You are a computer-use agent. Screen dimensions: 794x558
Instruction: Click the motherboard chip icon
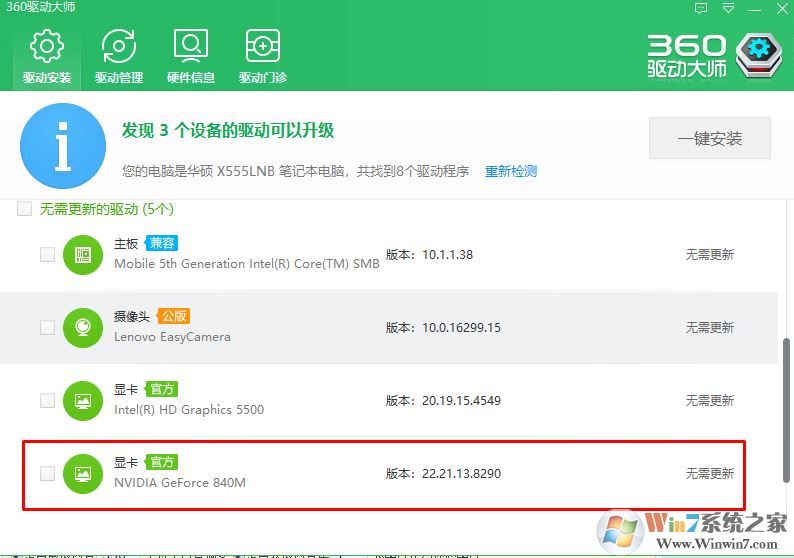pyautogui.click(x=83, y=255)
